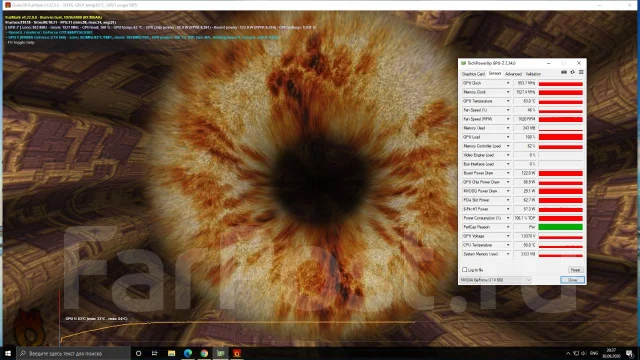Click the Windows taskbar search box
The image size is (640, 360).
(x=73, y=353)
